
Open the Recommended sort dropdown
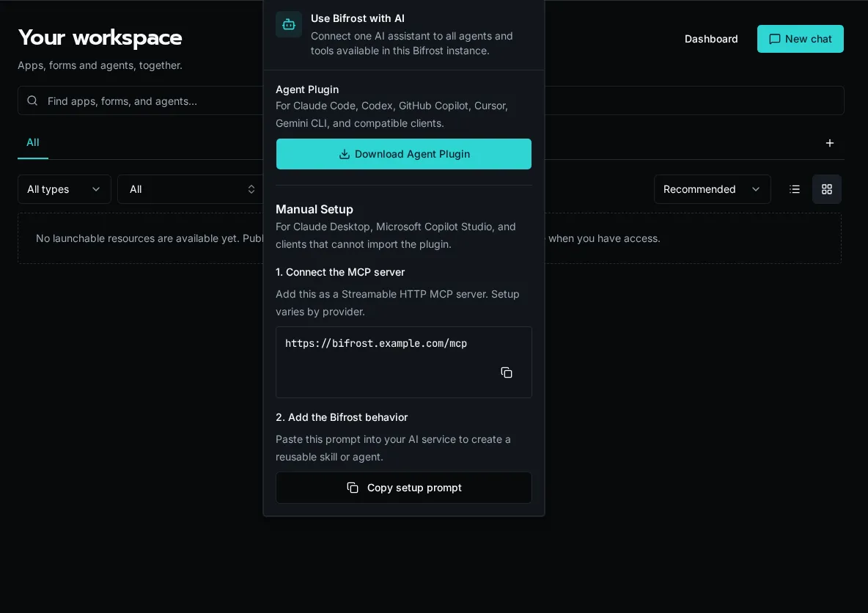712,189
